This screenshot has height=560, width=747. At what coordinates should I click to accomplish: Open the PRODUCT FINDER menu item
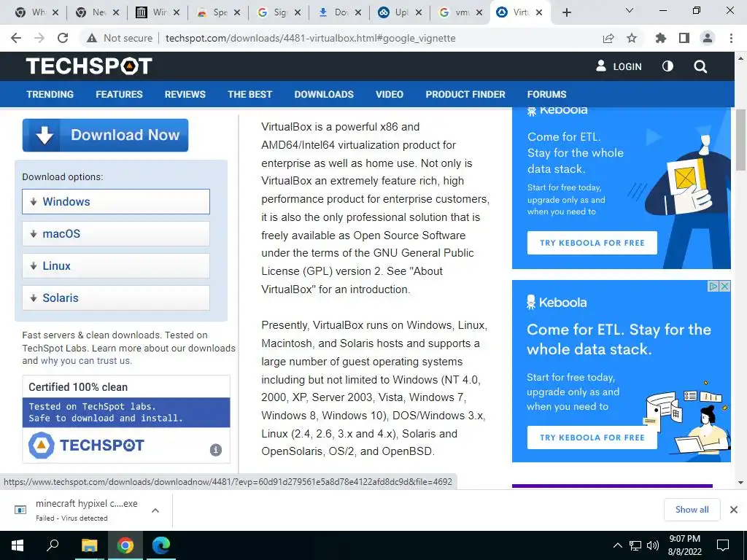[x=465, y=94]
